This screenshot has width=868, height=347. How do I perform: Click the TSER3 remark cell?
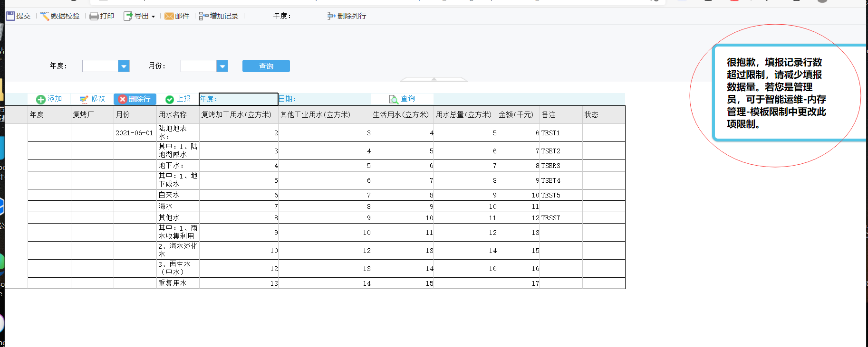561,166
